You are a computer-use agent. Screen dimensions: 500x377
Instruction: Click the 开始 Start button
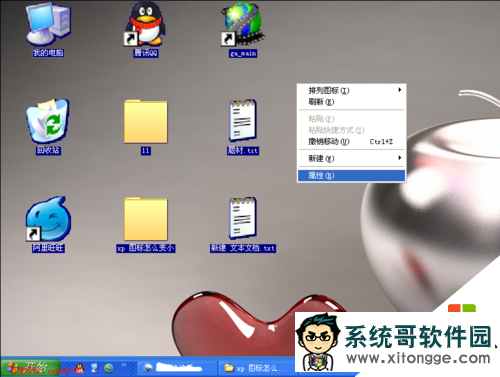[30, 368]
